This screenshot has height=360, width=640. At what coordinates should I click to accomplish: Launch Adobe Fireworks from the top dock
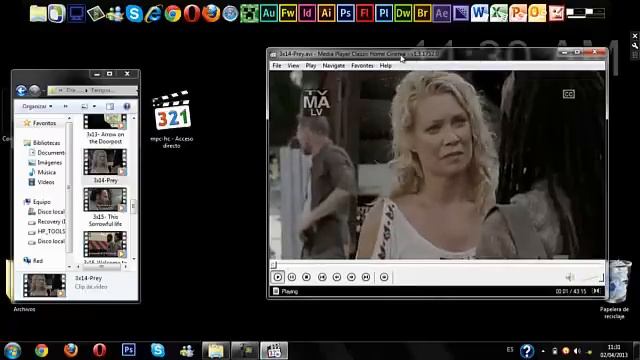288,13
